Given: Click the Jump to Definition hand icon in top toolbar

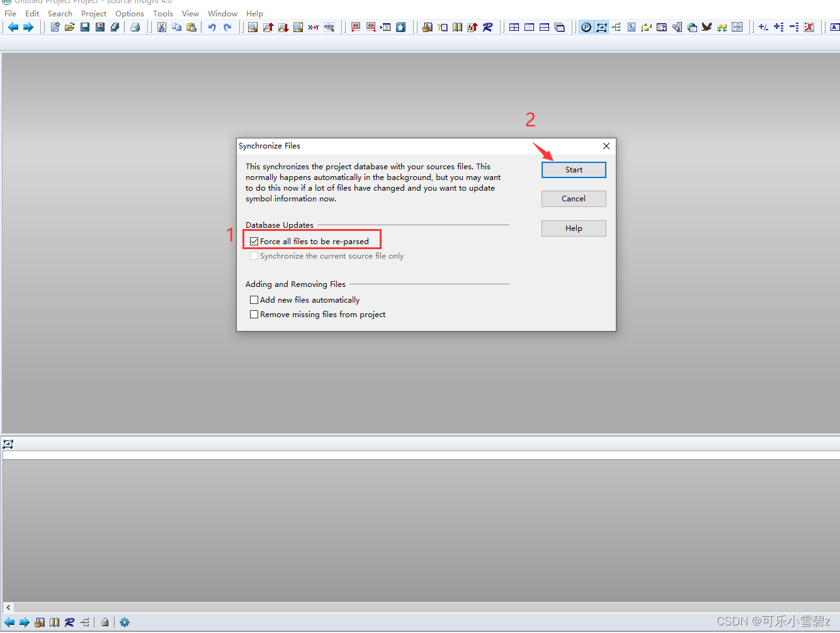Looking at the screenshot, I should pyautogui.click(x=427, y=27).
